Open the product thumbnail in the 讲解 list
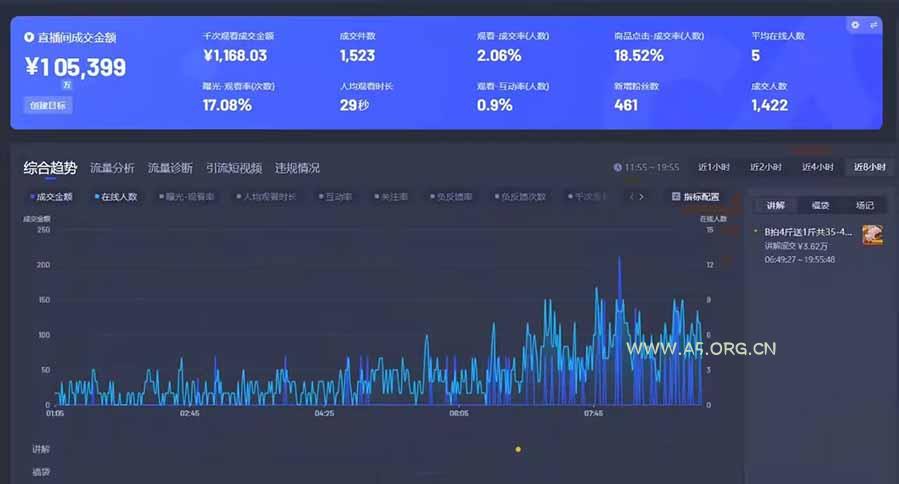 pos(872,235)
